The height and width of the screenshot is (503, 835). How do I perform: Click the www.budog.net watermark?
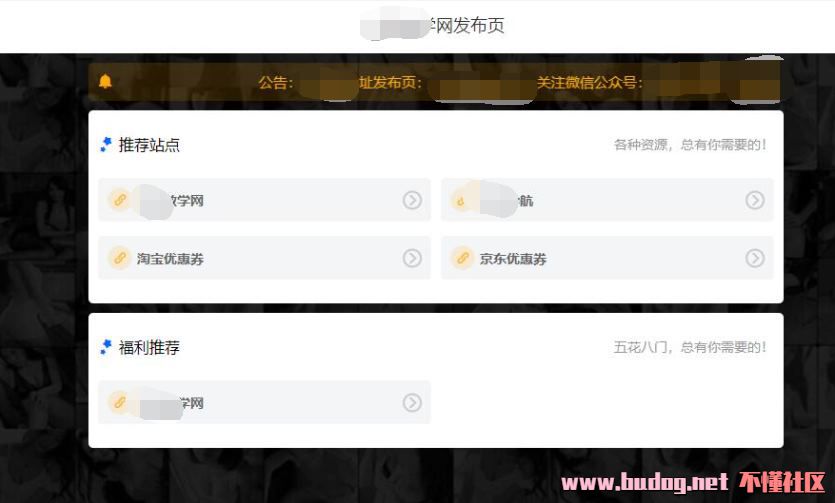[645, 482]
